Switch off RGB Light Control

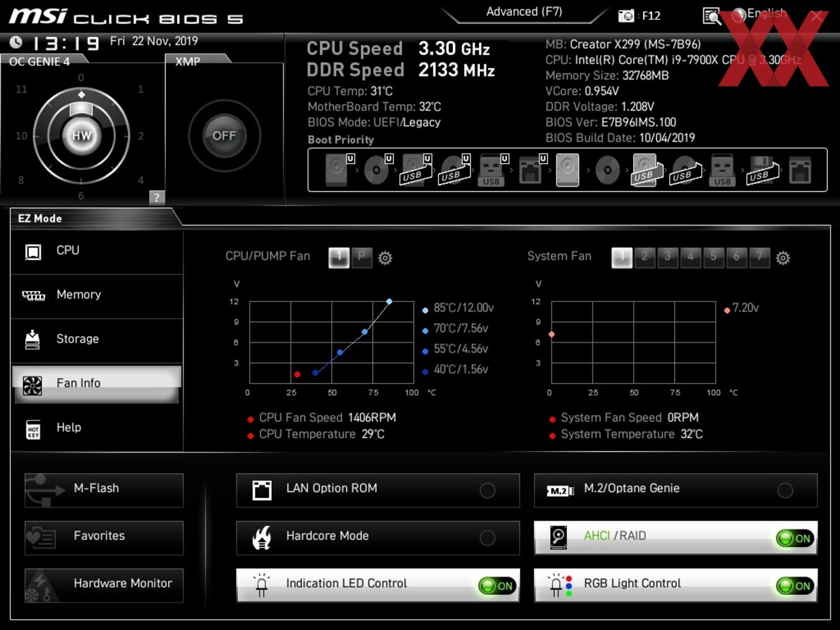795,586
